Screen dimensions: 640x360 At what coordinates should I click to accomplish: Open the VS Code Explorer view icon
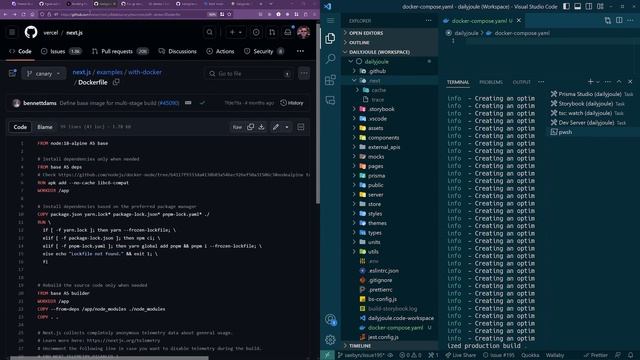330,38
